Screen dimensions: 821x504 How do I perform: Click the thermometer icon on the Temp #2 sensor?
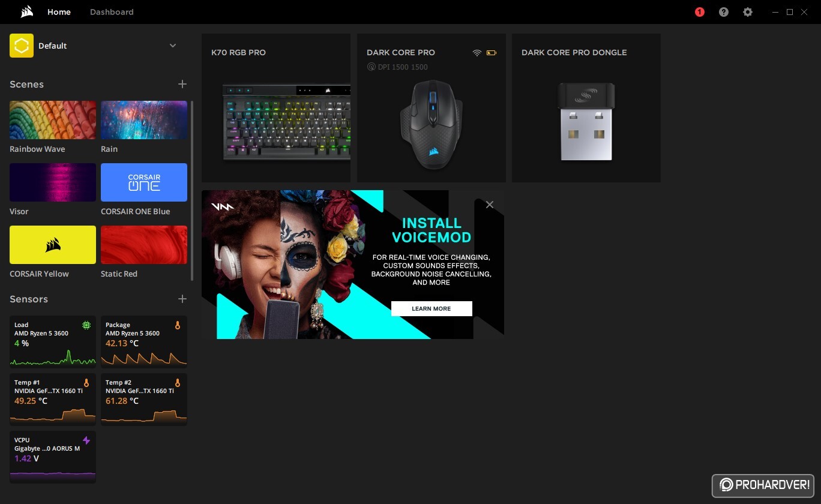coord(178,383)
